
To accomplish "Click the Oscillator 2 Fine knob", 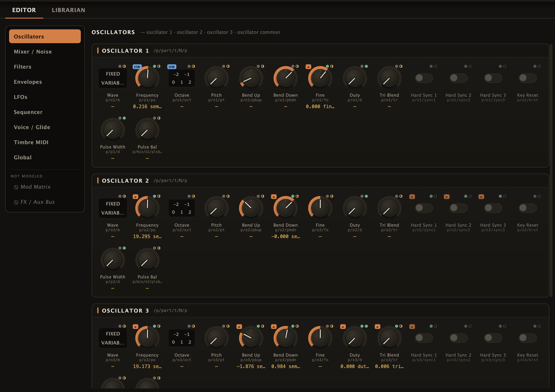I will [x=320, y=208].
